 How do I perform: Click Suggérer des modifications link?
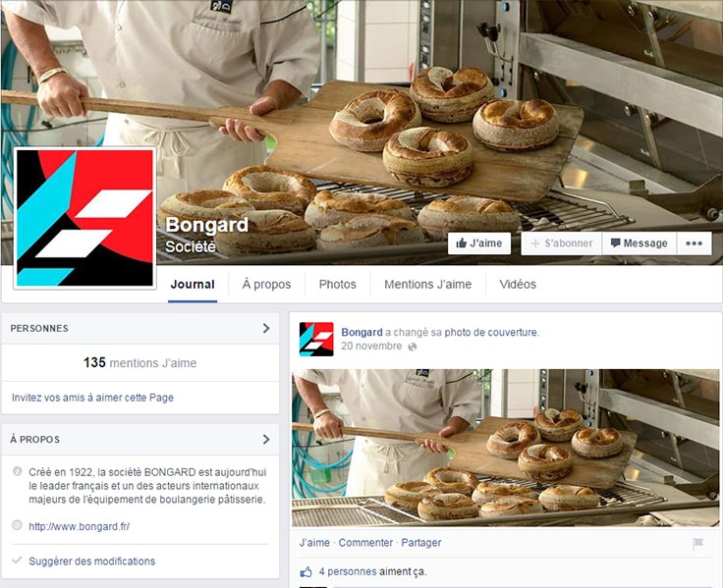tap(91, 561)
